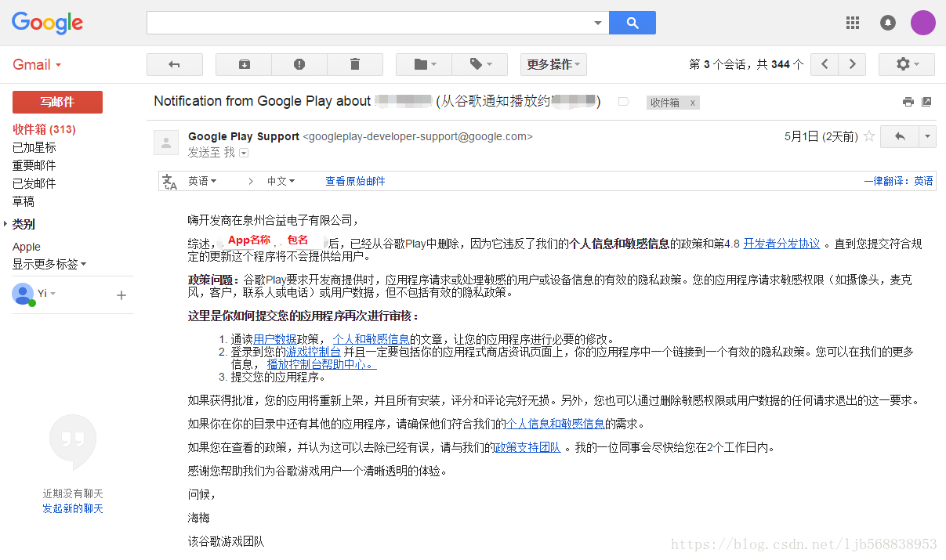Screen dimensions: 946x560
Task: Click the Yi chat avatar
Action: point(24,294)
